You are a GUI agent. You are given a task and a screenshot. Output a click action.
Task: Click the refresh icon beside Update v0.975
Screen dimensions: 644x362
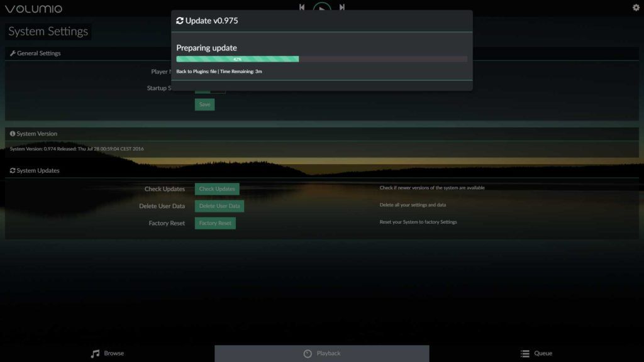point(180,21)
